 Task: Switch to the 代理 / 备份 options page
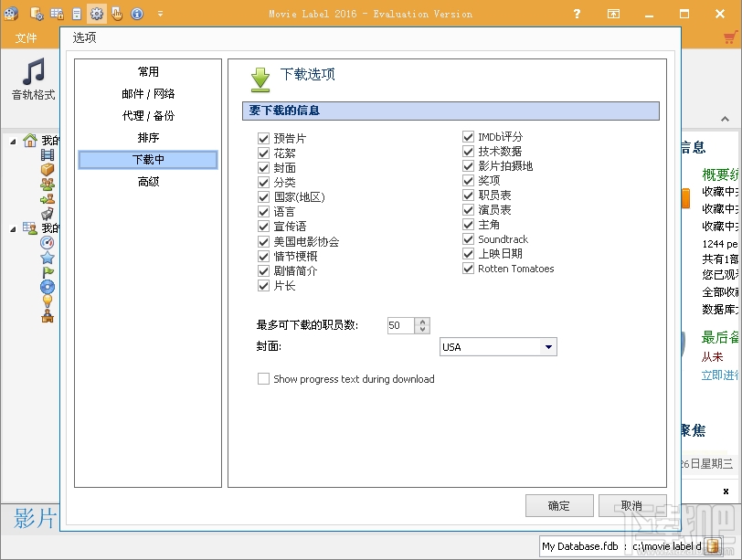pos(148,116)
